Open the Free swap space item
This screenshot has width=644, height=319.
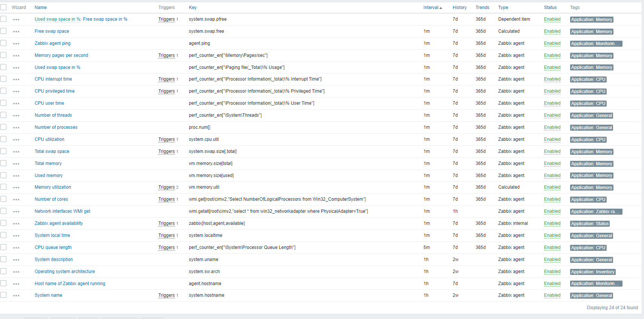(x=52, y=31)
